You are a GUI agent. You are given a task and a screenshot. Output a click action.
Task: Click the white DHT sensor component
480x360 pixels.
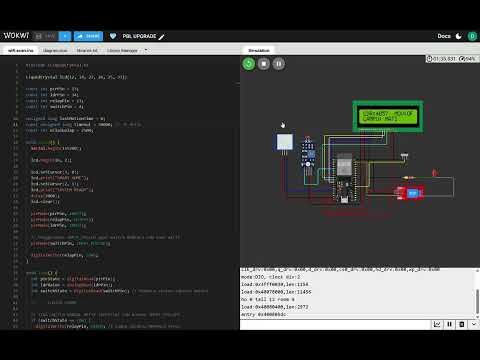[x=285, y=142]
